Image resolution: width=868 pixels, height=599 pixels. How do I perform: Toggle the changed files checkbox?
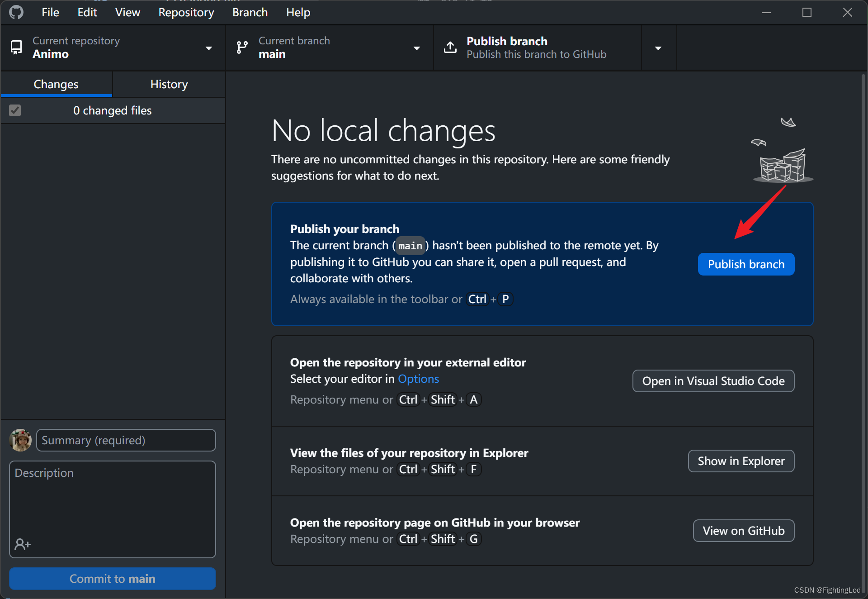pos(16,110)
